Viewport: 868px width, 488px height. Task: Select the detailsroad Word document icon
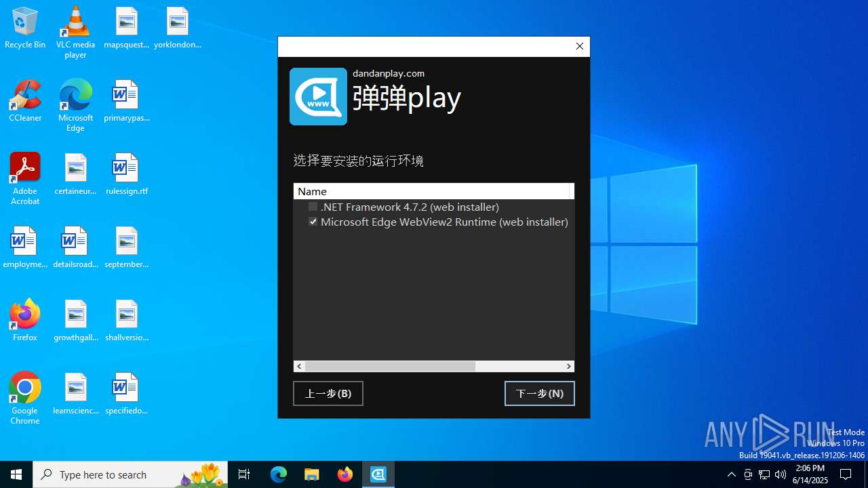75,248
